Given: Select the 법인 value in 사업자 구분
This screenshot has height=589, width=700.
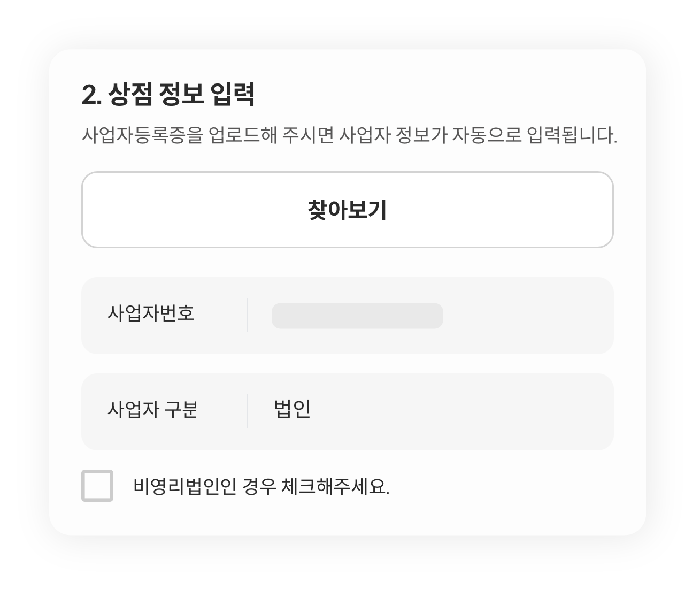Looking at the screenshot, I should pyautogui.click(x=292, y=409).
